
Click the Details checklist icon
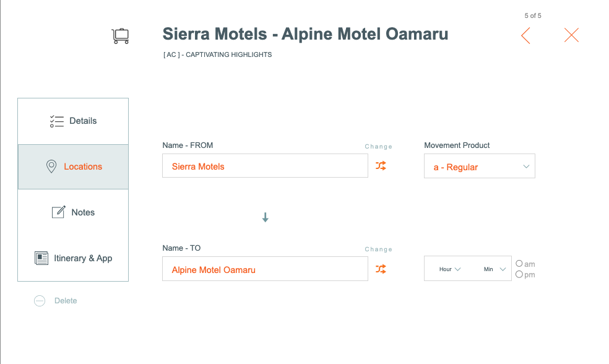point(57,121)
